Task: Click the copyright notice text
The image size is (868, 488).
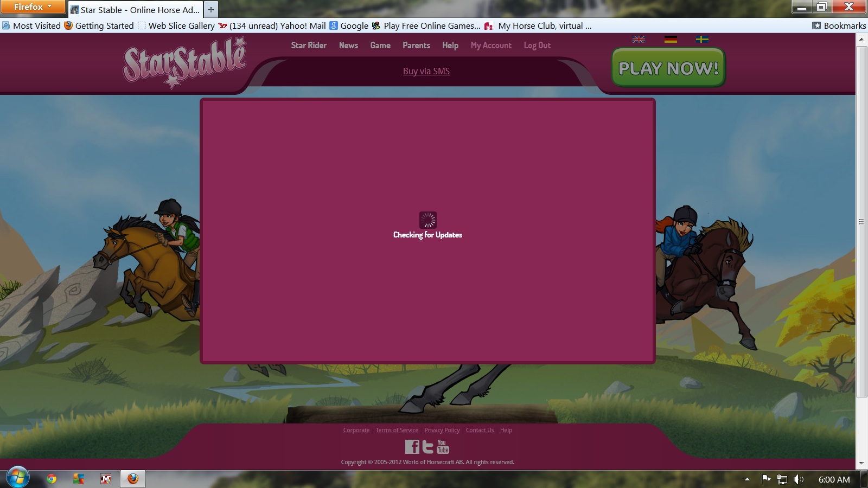Action: 427,462
